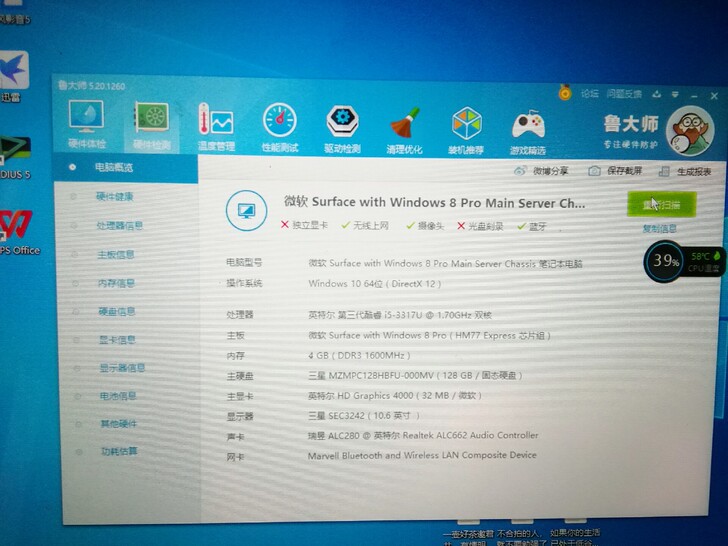Open the WPS Office desktop shortcut
Screen dimensions: 728x546
pos(19,232)
